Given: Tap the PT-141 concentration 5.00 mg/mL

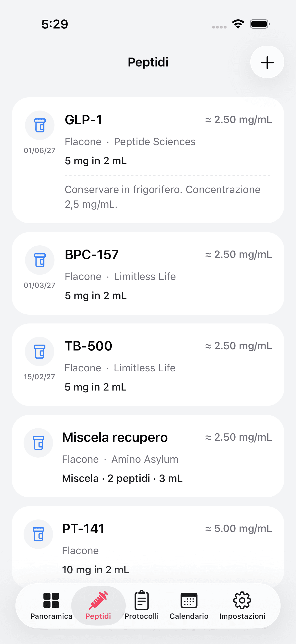Looking at the screenshot, I should pos(238,529).
